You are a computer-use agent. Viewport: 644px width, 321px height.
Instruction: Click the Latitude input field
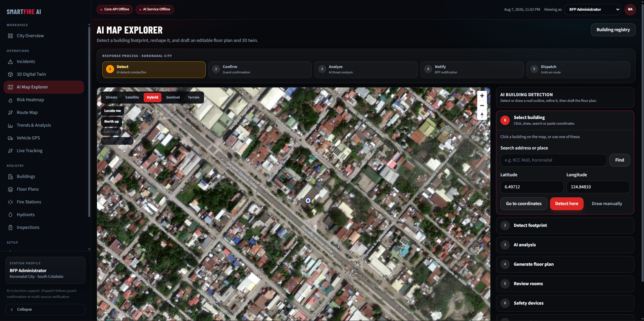pos(532,187)
